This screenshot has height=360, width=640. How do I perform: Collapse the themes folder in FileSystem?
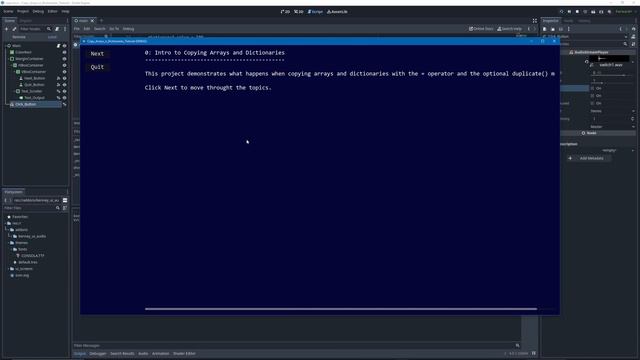coord(9,243)
